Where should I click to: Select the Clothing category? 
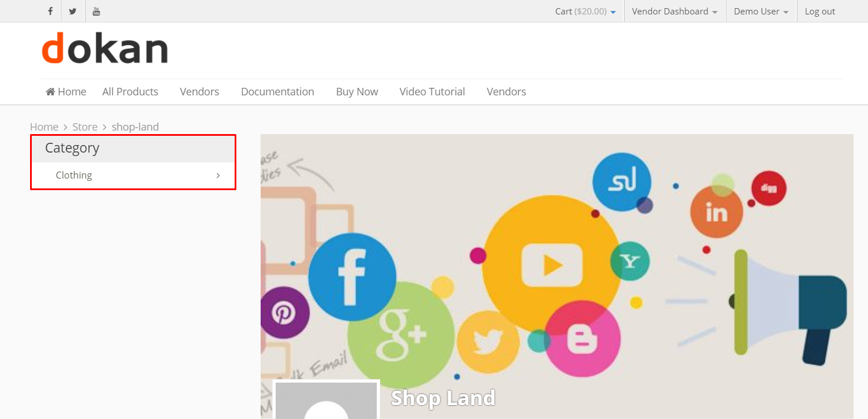click(74, 175)
